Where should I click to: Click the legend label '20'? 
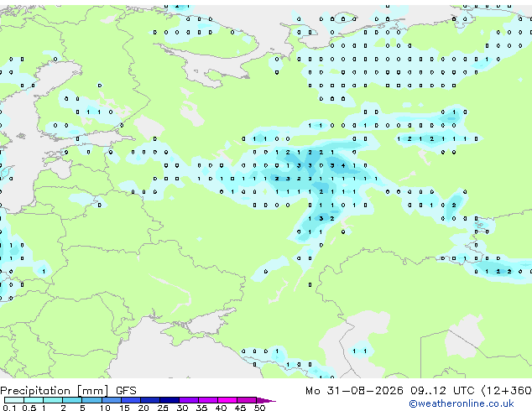click(143, 408)
